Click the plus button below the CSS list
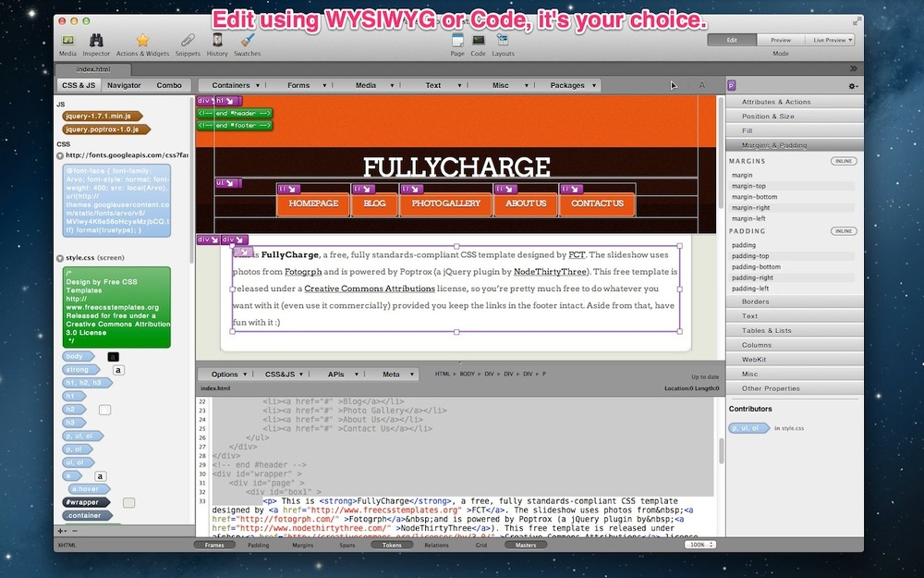The width and height of the screenshot is (924, 578). coord(61,531)
